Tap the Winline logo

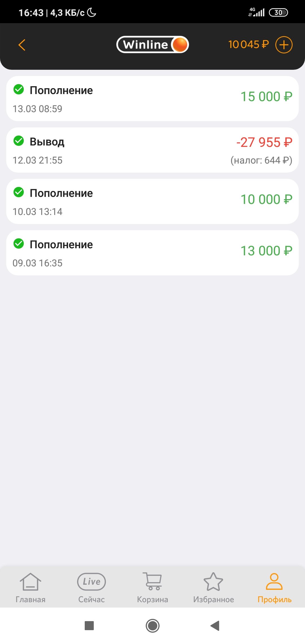(152, 45)
